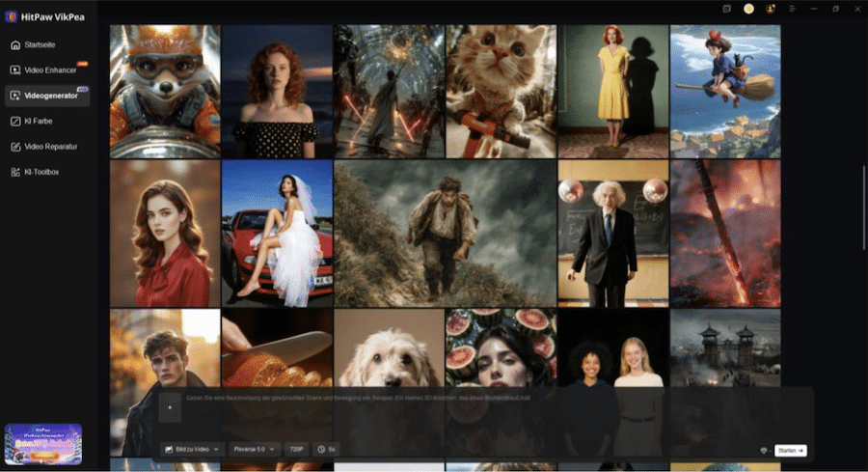The height and width of the screenshot is (472, 868).
Task: Open the user profile avatar
Action: coord(771,9)
